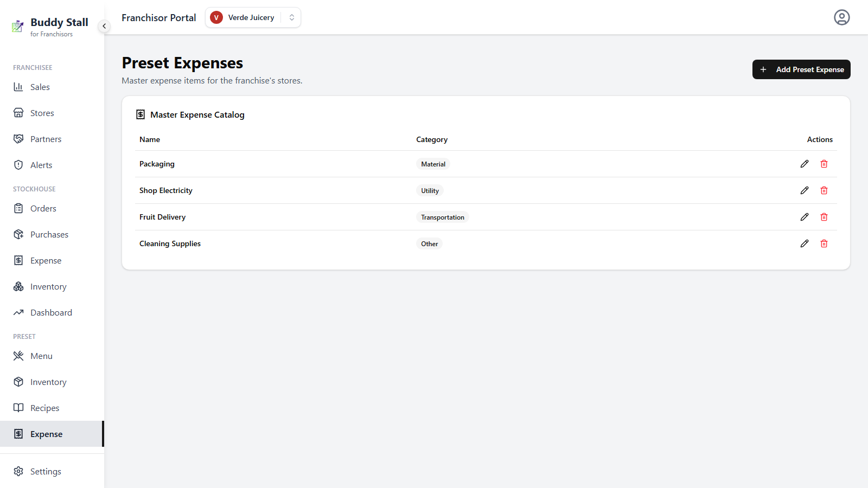This screenshot has width=868, height=488.
Task: Click the Dashboard trending arrow icon
Action: (18, 312)
